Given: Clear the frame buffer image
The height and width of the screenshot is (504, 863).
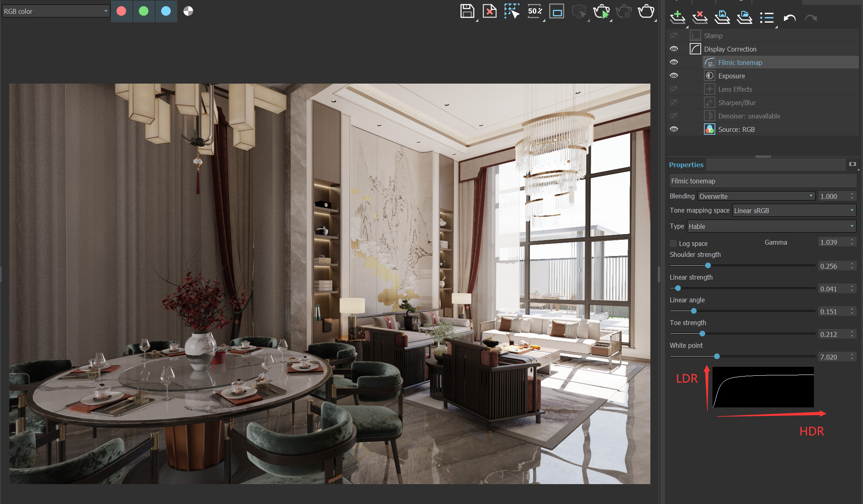Looking at the screenshot, I should point(490,11).
